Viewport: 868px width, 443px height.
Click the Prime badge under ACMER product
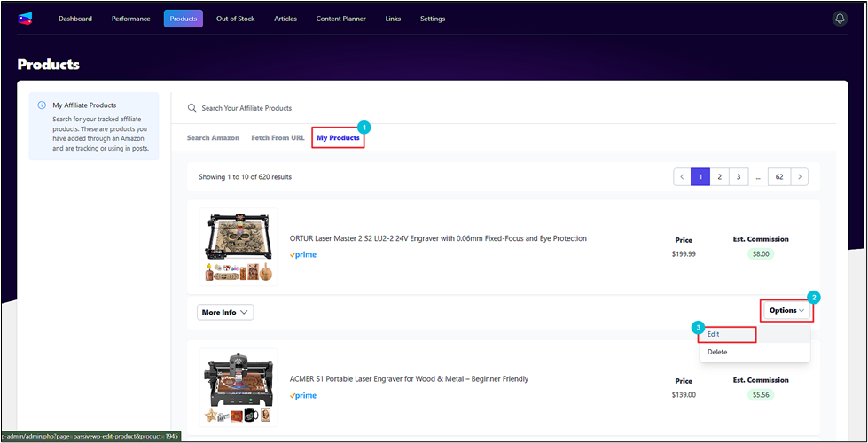[x=302, y=396]
